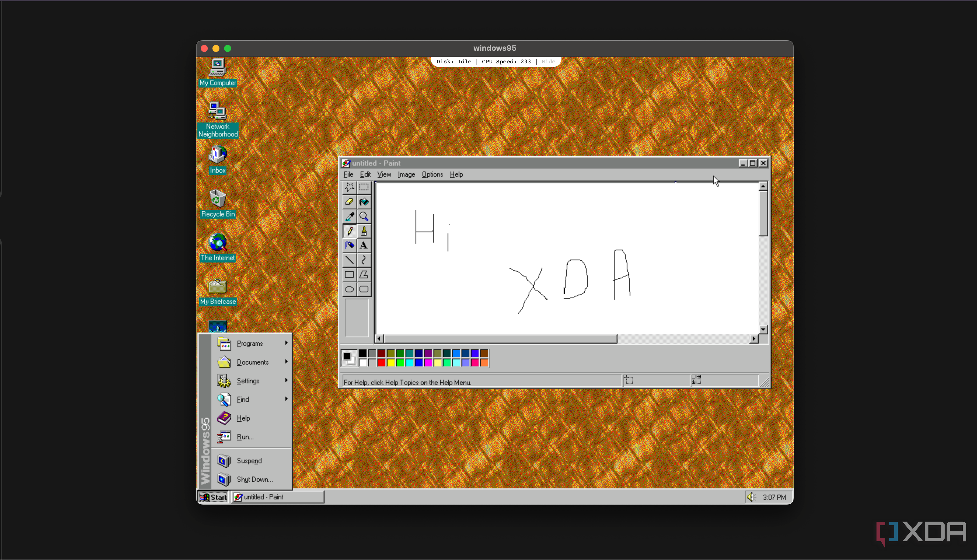Open the File menu in Paint
977x560 pixels.
tap(348, 175)
